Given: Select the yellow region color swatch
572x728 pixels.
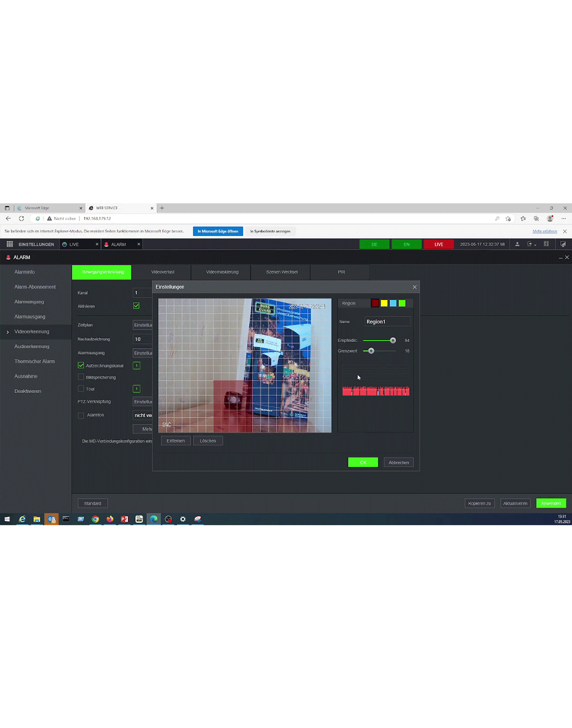Looking at the screenshot, I should coord(384,303).
